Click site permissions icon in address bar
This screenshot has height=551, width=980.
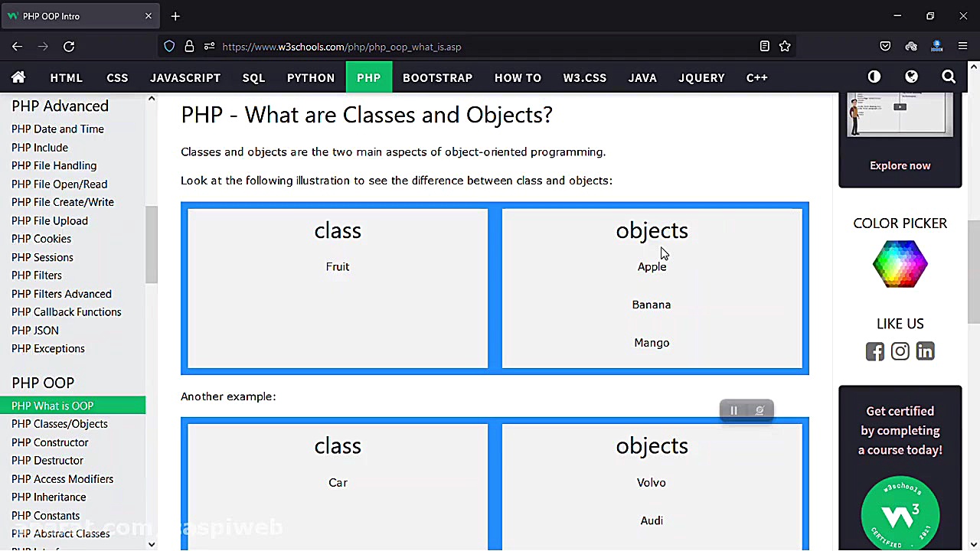(209, 47)
